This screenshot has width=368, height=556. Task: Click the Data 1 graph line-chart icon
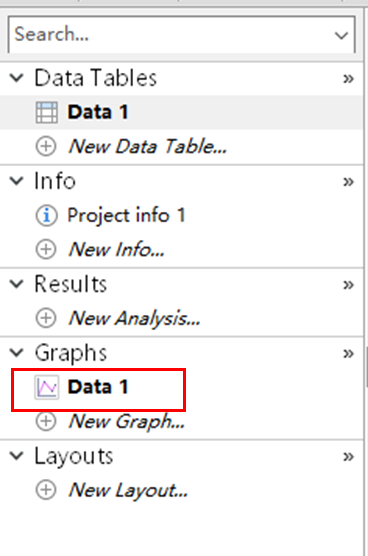pos(46,388)
